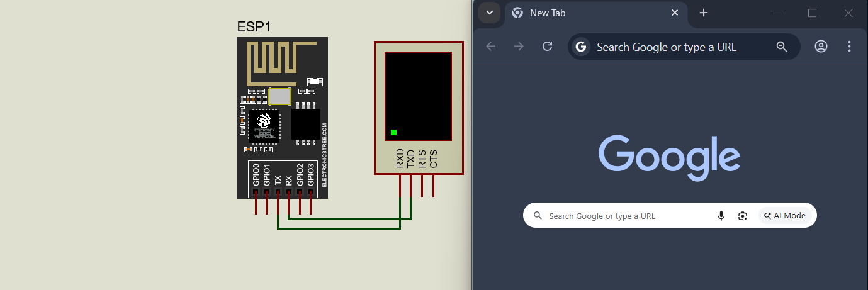The height and width of the screenshot is (290, 868).
Task: Click the Google search box
Action: 623,216
